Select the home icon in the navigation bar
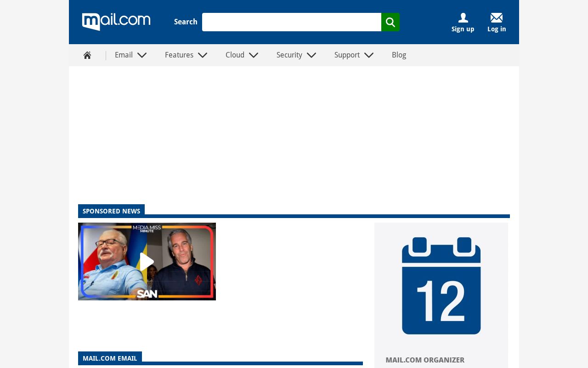 pos(87,55)
